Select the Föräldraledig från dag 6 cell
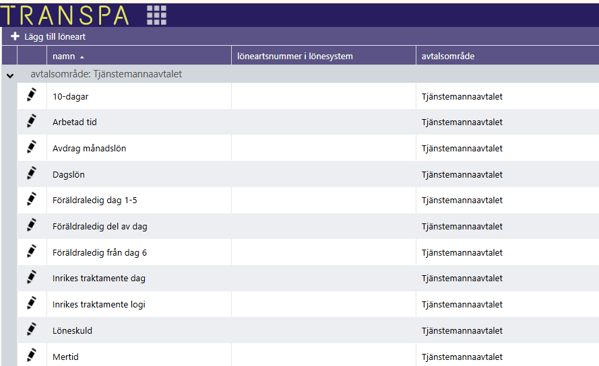This screenshot has height=366, width=599. 139,252
